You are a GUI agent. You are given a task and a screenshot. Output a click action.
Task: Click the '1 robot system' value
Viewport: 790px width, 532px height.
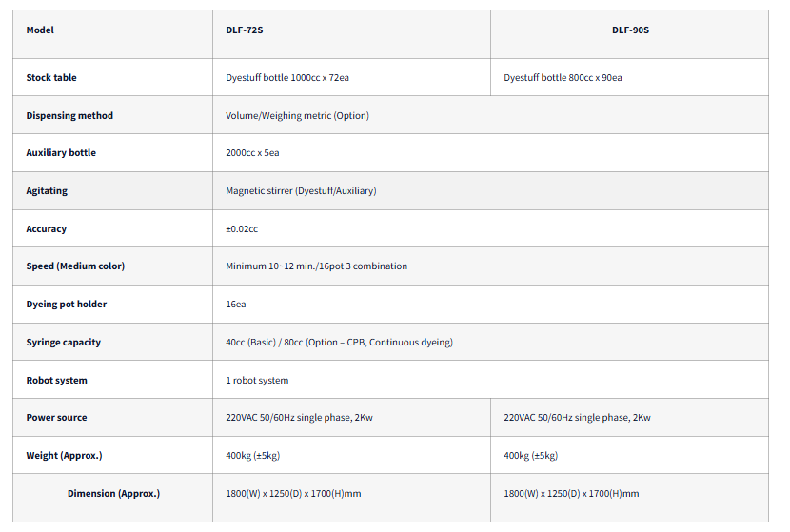click(257, 380)
